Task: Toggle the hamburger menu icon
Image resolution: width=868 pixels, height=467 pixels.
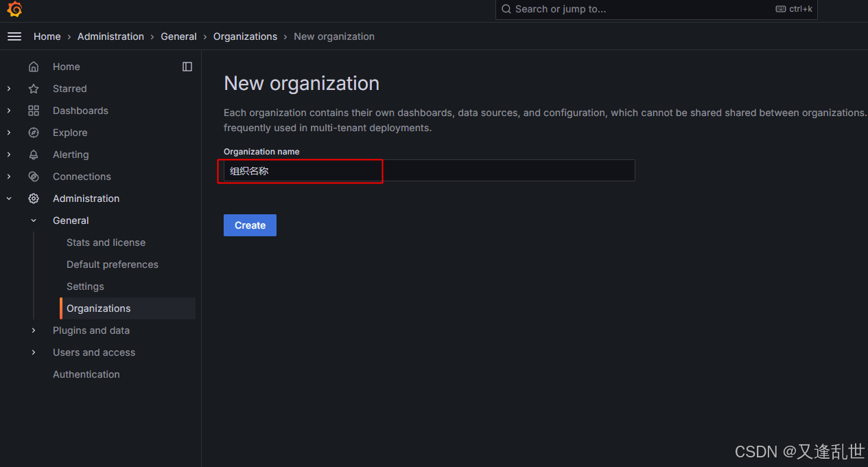Action: coord(14,36)
